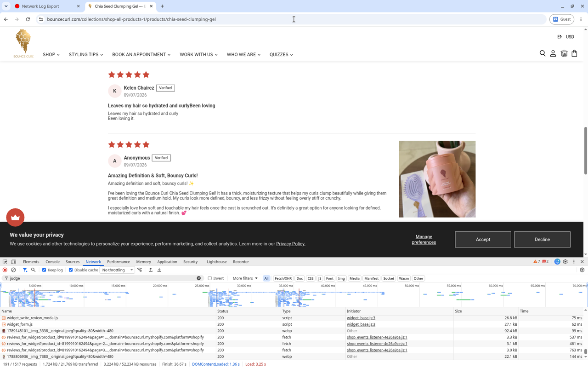Open network search magnifier in DevTools
Screen dimensions: 588x368
tap(33, 270)
